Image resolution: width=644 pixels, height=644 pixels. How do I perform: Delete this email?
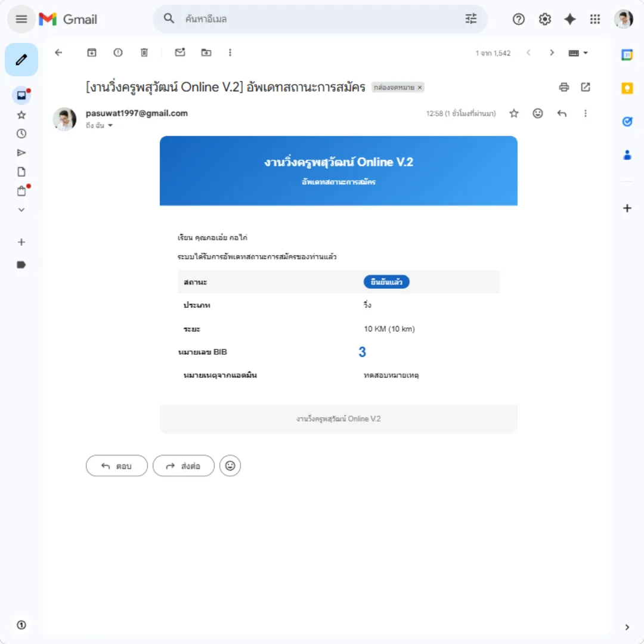coord(144,52)
